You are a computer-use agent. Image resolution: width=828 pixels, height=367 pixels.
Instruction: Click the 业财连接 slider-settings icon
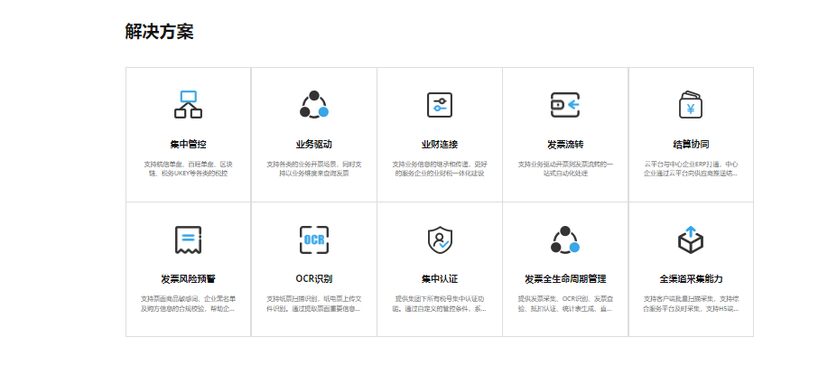439,105
